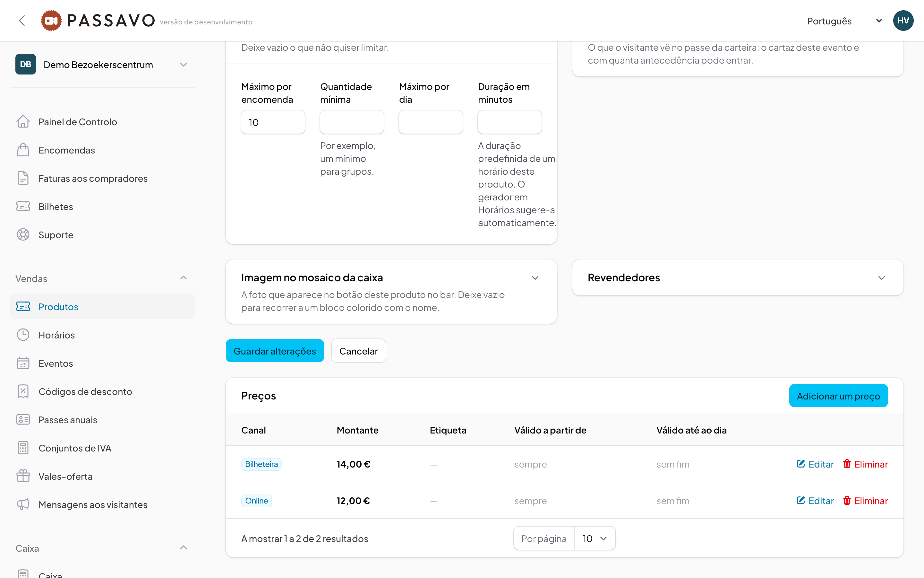
Task: Click the Horários clock icon
Action: pos(23,335)
